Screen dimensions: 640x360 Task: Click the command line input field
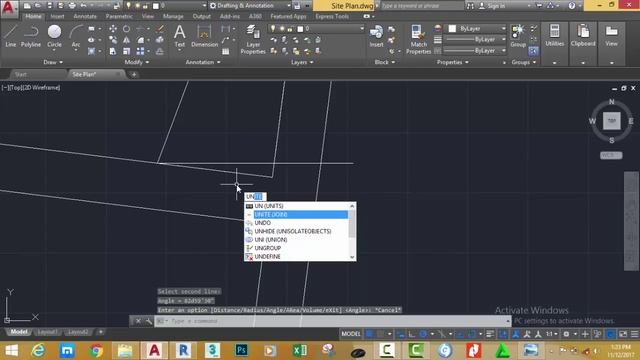pos(333,321)
